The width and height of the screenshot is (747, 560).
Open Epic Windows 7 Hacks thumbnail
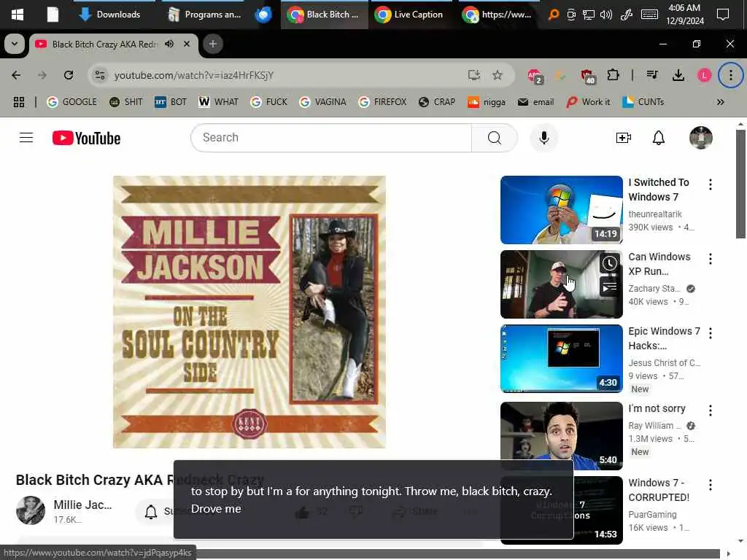(561, 359)
